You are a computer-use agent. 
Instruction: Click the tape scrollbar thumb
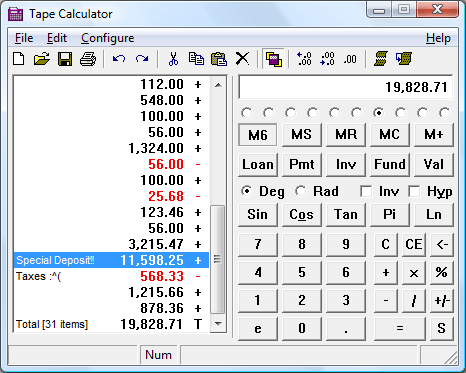218,259
